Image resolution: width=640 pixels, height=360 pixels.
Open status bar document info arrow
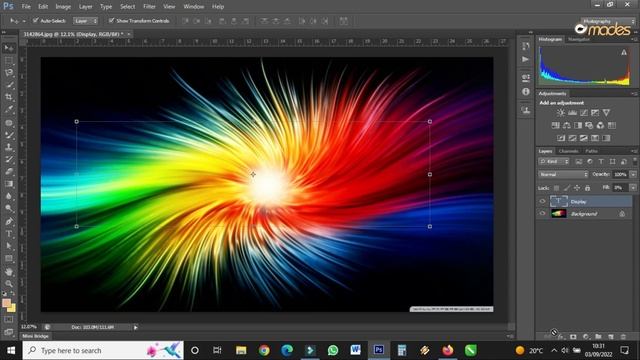tap(136, 327)
